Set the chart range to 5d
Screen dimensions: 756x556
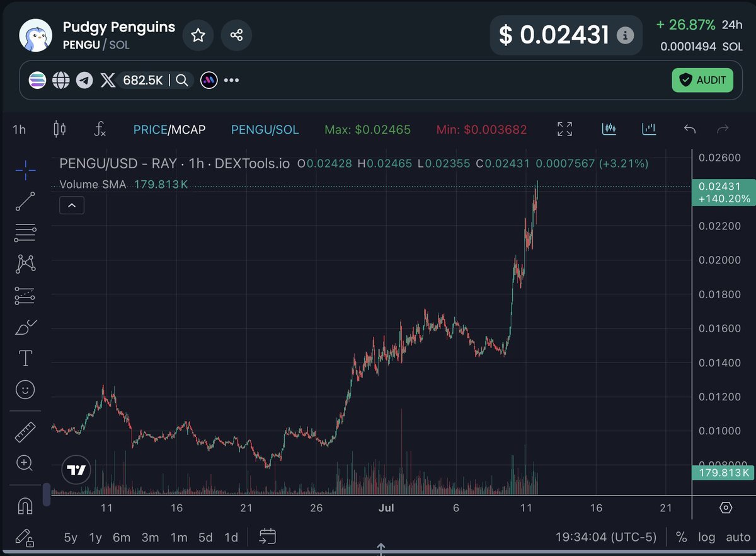(205, 538)
